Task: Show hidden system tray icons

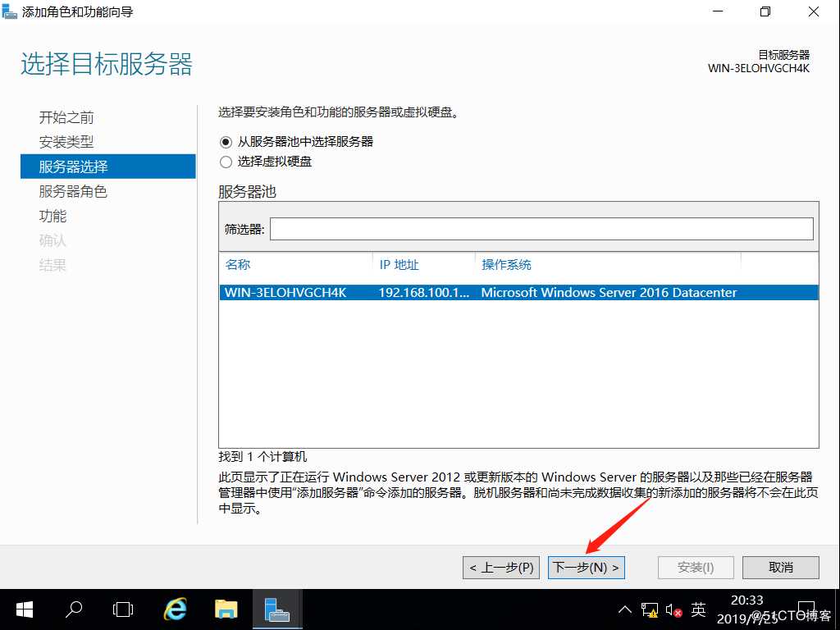Action: 624,609
